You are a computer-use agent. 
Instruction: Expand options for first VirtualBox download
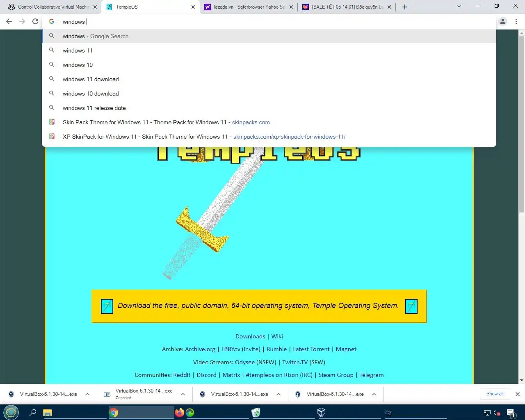pyautogui.click(x=87, y=394)
